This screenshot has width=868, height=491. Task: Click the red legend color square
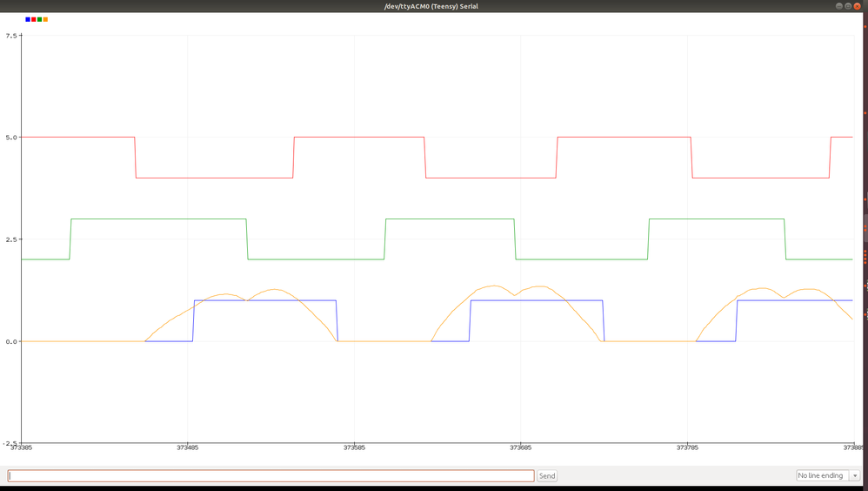(34, 19)
